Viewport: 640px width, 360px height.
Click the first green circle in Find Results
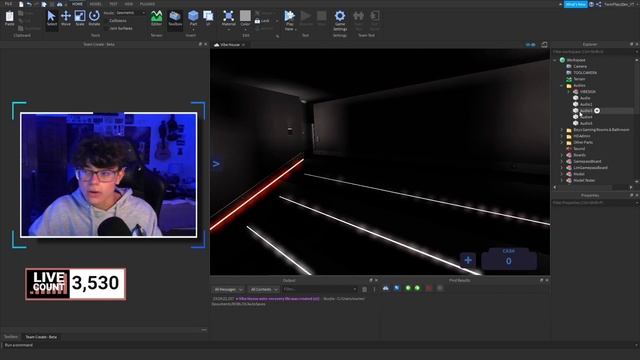408,288
